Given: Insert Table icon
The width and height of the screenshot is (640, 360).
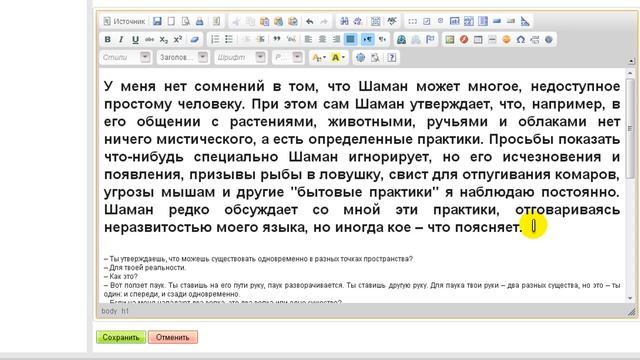Looking at the screenshot, I should click(x=478, y=40).
